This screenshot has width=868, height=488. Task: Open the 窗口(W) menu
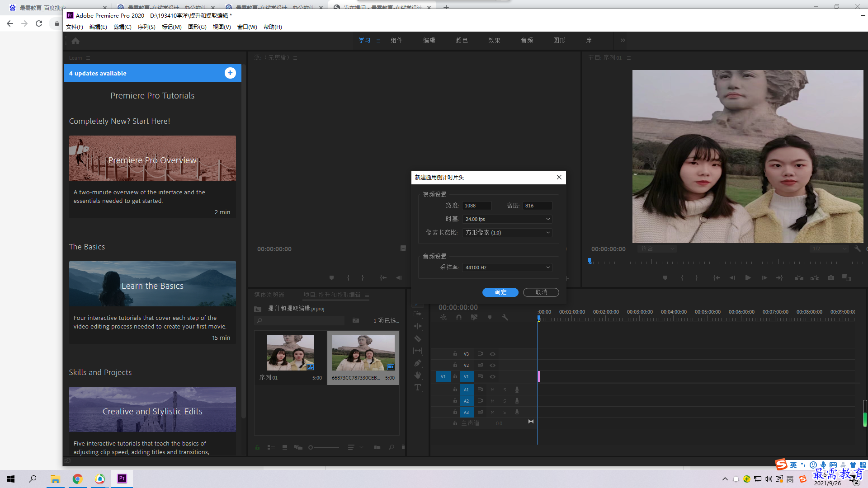pyautogui.click(x=247, y=27)
